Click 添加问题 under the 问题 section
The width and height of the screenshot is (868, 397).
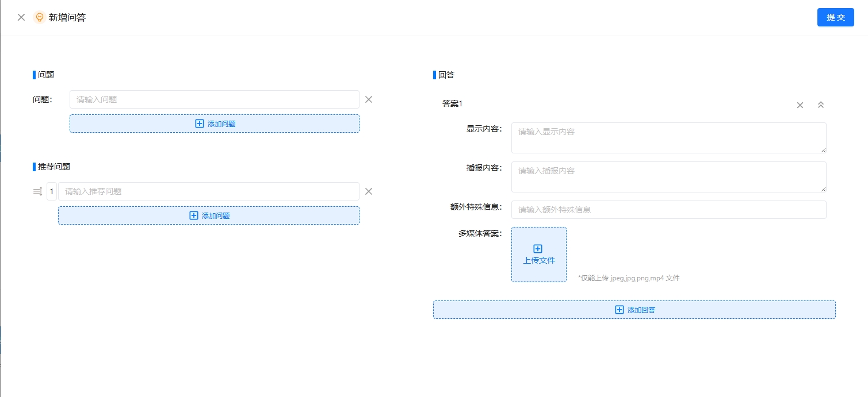214,124
